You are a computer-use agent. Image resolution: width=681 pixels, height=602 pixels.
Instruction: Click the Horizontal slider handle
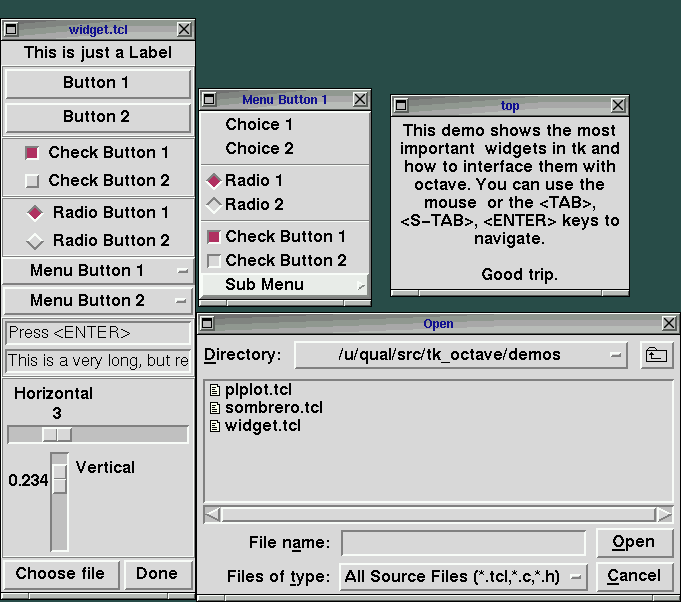tap(57, 434)
